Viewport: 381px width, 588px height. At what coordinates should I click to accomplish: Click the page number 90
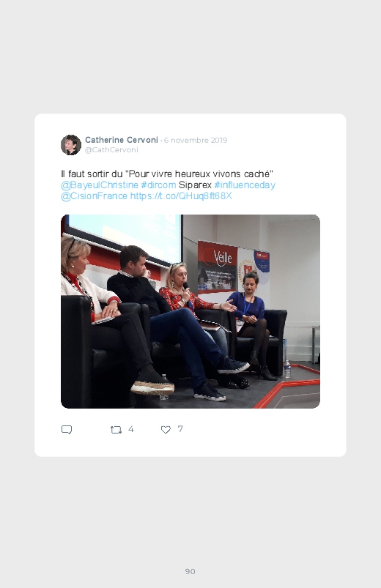click(x=190, y=571)
